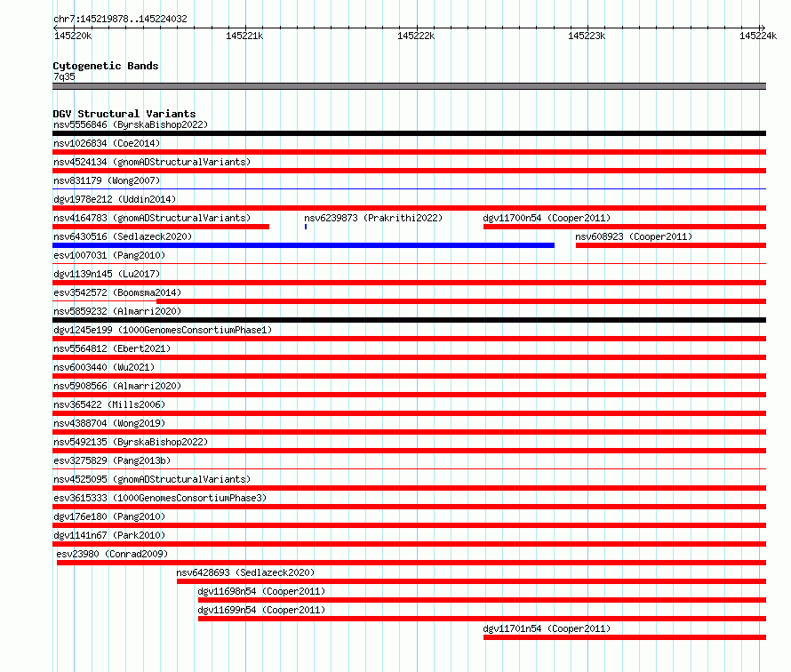791x672 pixels.
Task: Click the left arrow at ruler start
Action: point(55,28)
